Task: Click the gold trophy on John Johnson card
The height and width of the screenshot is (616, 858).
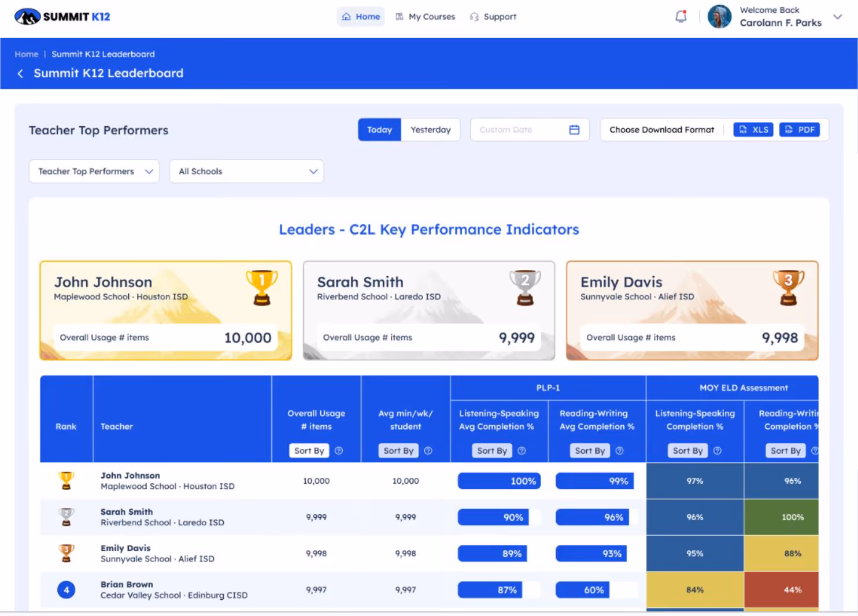Action: pyautogui.click(x=262, y=287)
